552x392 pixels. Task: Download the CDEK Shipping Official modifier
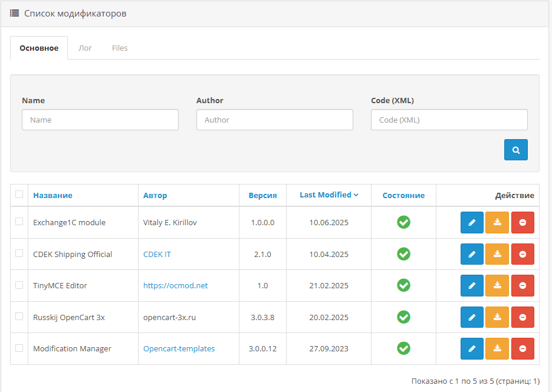(x=497, y=254)
